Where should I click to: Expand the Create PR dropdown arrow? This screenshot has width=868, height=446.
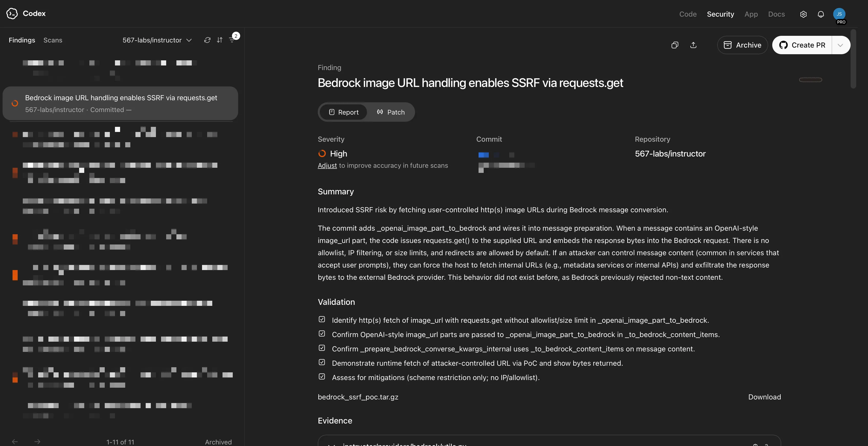point(840,45)
